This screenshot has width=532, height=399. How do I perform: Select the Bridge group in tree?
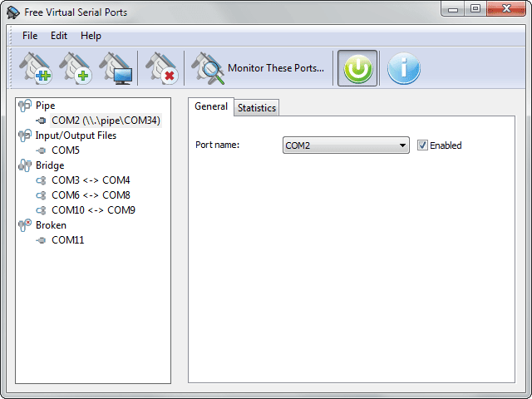tap(50, 165)
